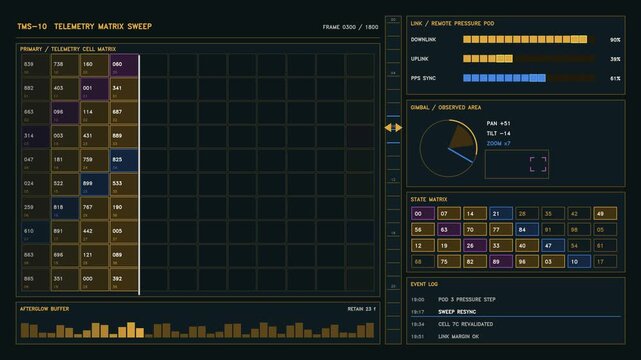Select telemetry cell 341
This screenshot has width=641, height=360.
coord(124,89)
